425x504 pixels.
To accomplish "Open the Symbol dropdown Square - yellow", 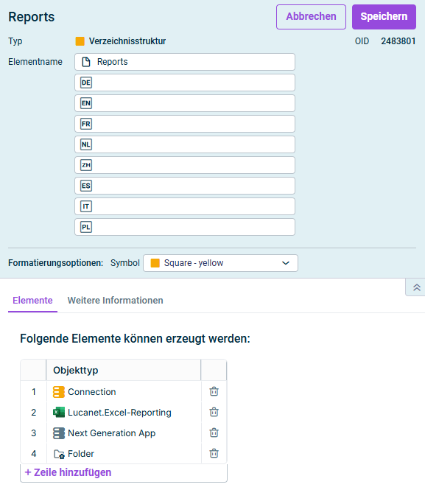I will 220,263.
